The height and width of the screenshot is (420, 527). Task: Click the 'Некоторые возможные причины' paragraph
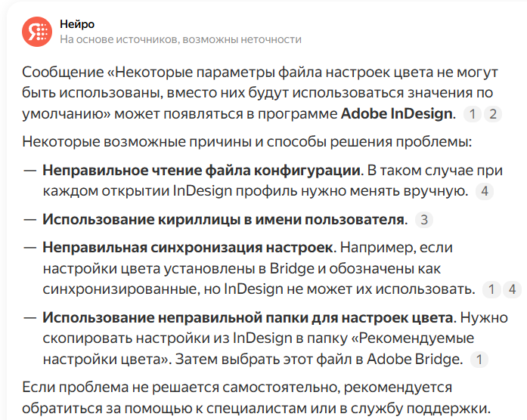[247, 142]
